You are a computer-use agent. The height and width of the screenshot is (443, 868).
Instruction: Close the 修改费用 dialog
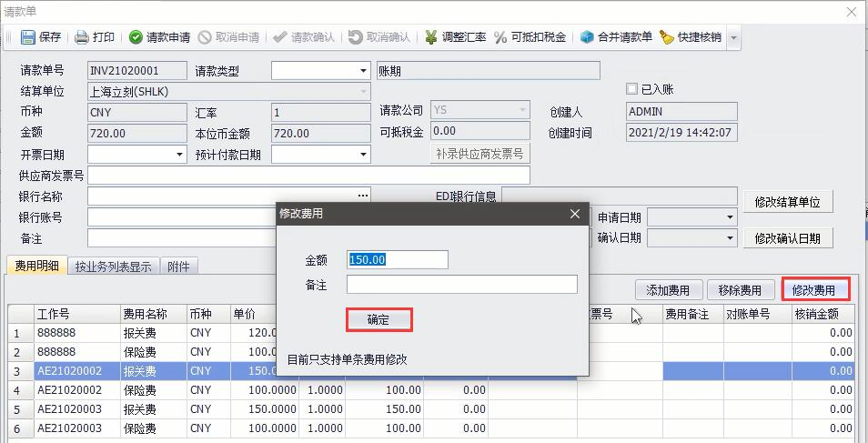pyautogui.click(x=574, y=214)
